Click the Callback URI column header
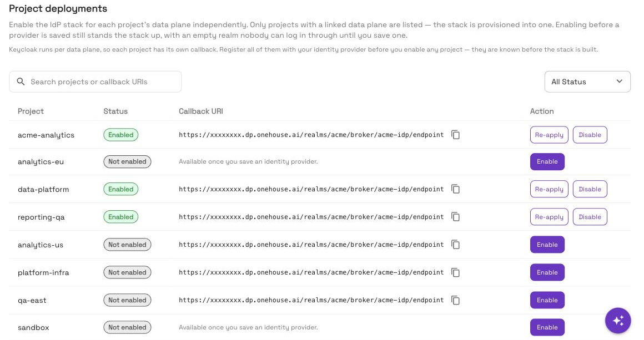Viewport: 644px width, 340px height. click(x=201, y=111)
